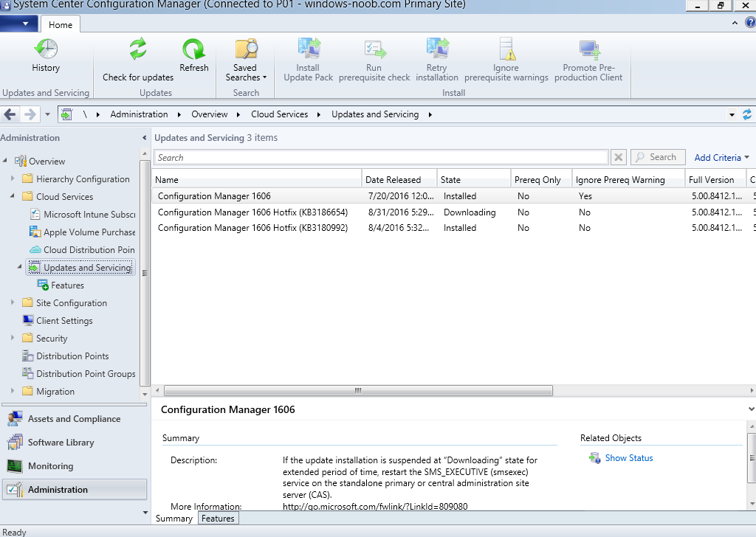The width and height of the screenshot is (756, 537).
Task: Collapse the Overview tree node
Action: pyautogui.click(x=5, y=160)
